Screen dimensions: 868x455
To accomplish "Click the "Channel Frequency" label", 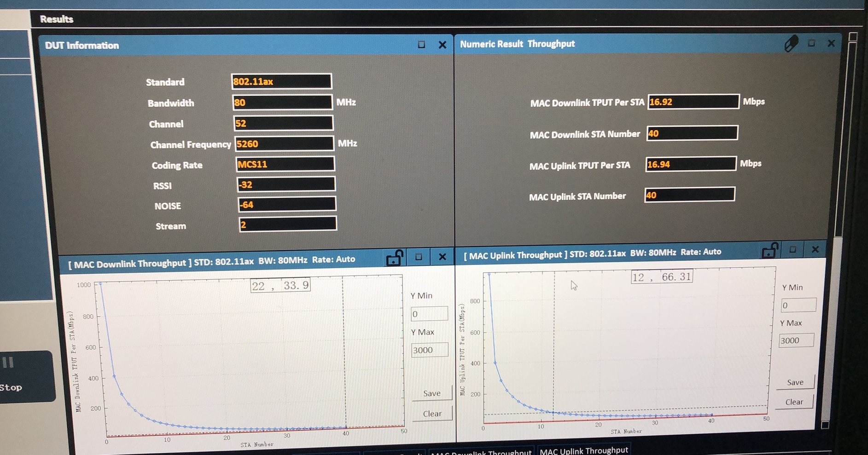I will click(x=191, y=145).
